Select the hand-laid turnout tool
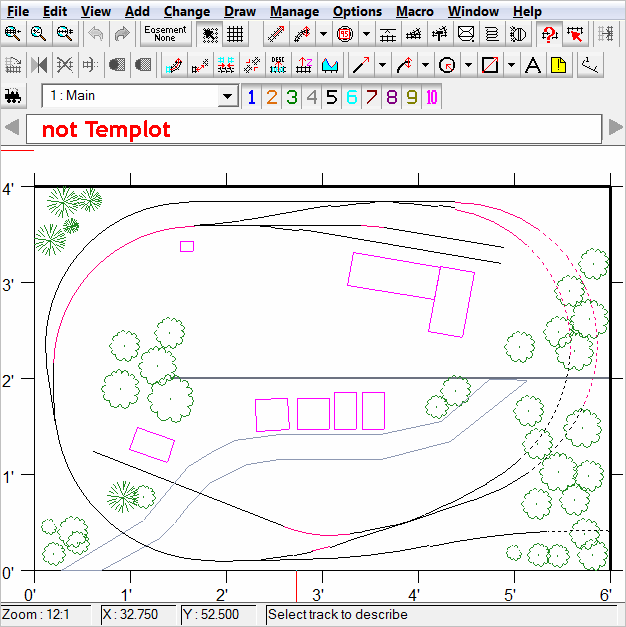The width and height of the screenshot is (626, 627). coord(414,34)
